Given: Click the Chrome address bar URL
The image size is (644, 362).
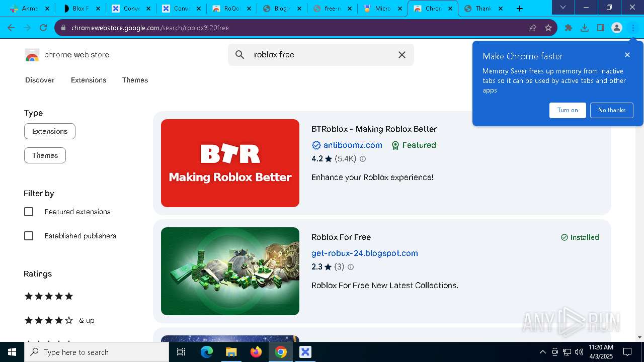Looking at the screenshot, I should click(x=150, y=28).
